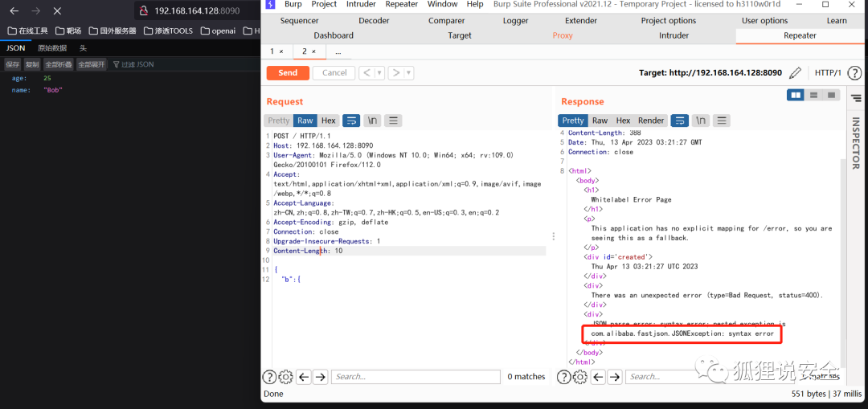Click 全部折叠 in the JSON viewer
Screen dimensions: 868x409
click(58, 64)
